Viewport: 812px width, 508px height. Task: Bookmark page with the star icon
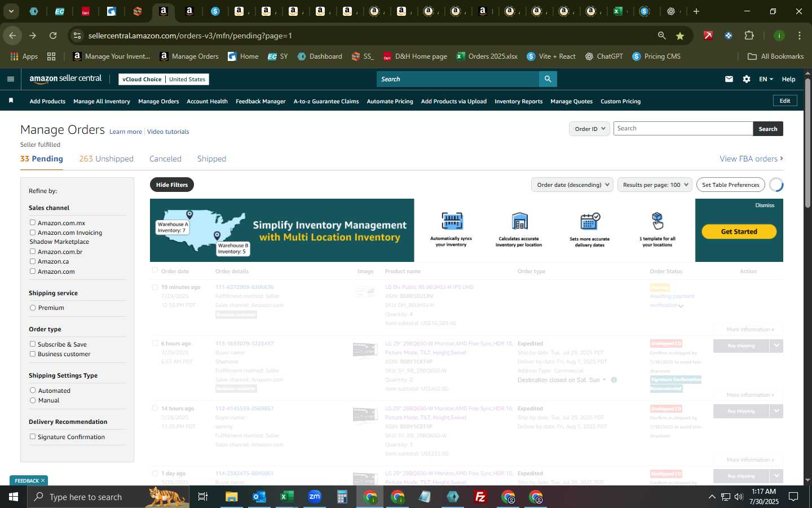[x=680, y=36]
